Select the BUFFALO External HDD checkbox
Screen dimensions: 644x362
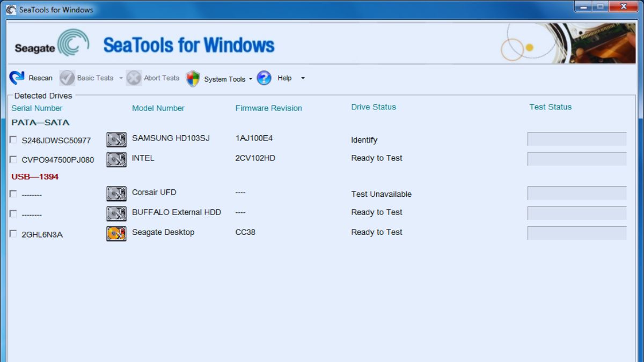(x=13, y=213)
